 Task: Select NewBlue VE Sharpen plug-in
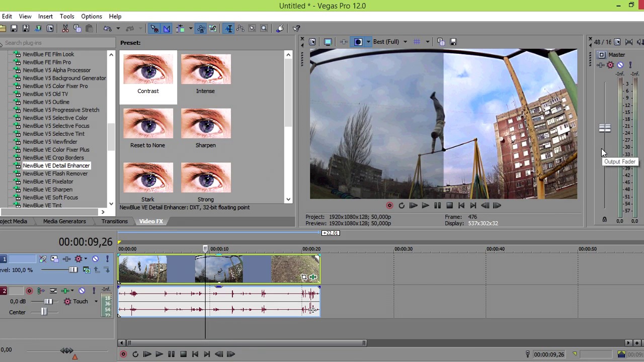pos(47,190)
